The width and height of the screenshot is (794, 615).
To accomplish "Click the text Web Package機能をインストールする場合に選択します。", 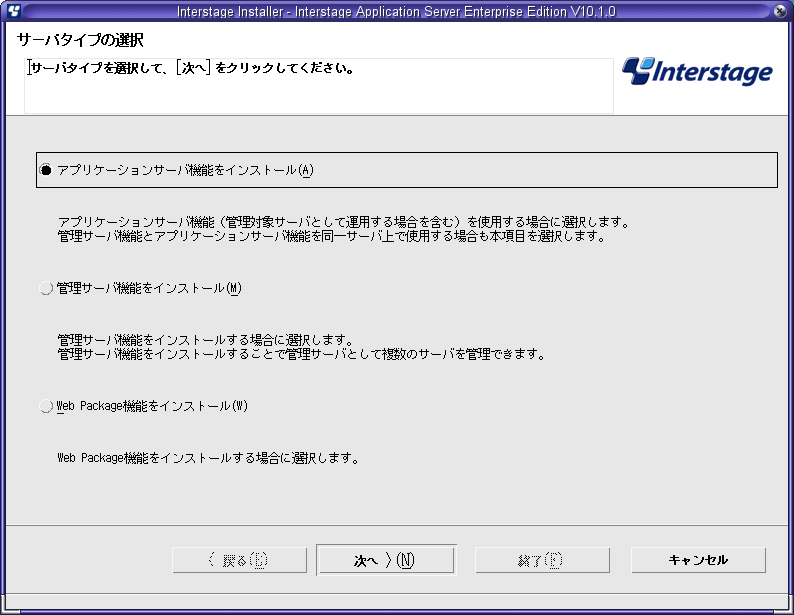I will [x=209, y=458].
